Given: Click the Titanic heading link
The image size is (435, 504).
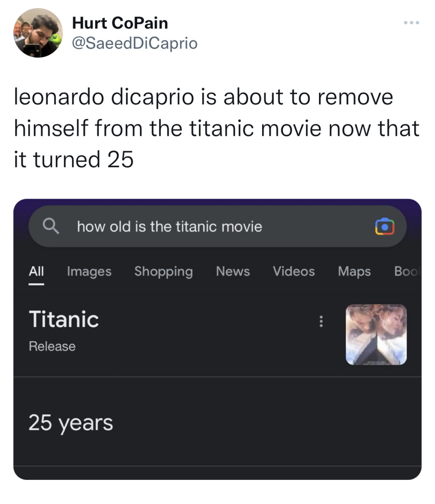Looking at the screenshot, I should 64,320.
